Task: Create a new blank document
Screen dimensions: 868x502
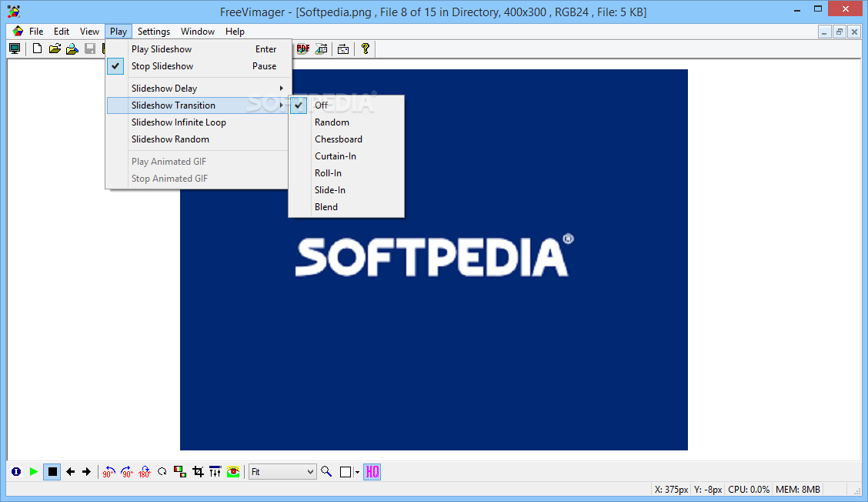Action: click(x=37, y=49)
